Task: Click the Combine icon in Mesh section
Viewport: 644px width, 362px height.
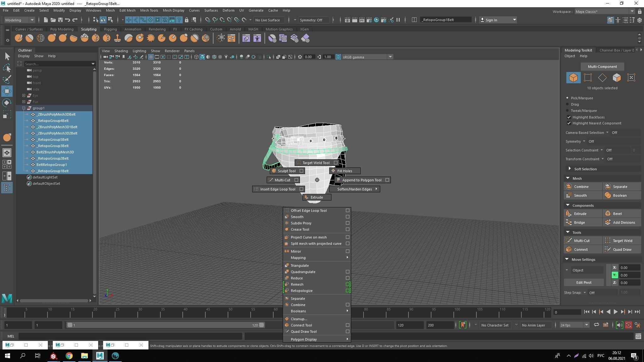Action: point(569,187)
